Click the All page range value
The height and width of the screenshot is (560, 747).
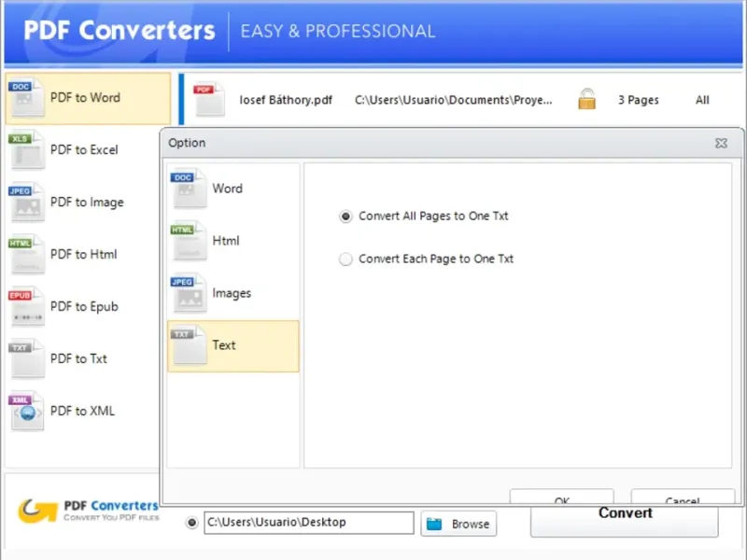pyautogui.click(x=702, y=100)
